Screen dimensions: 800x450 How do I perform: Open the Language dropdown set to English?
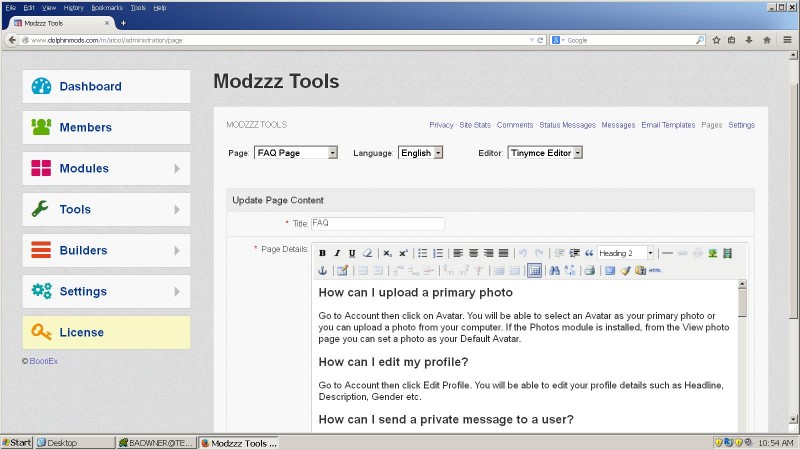[420, 153]
